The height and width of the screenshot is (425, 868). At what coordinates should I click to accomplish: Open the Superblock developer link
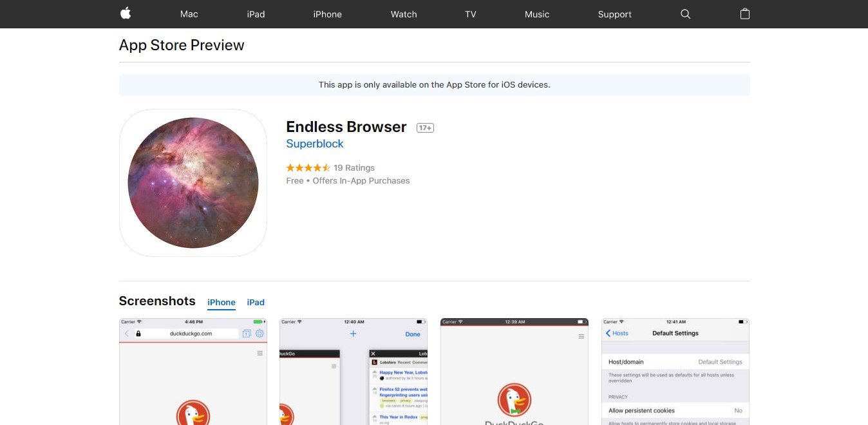(315, 144)
